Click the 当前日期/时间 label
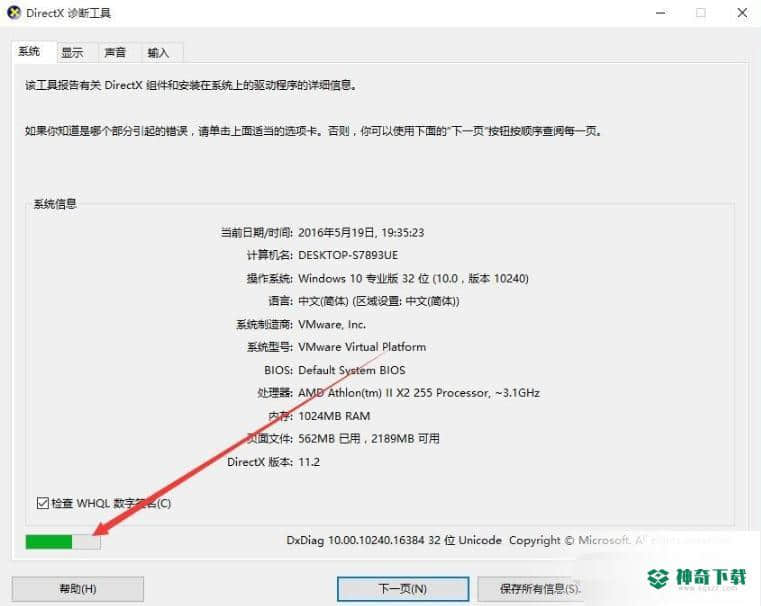The height and width of the screenshot is (606, 761). pos(256,233)
